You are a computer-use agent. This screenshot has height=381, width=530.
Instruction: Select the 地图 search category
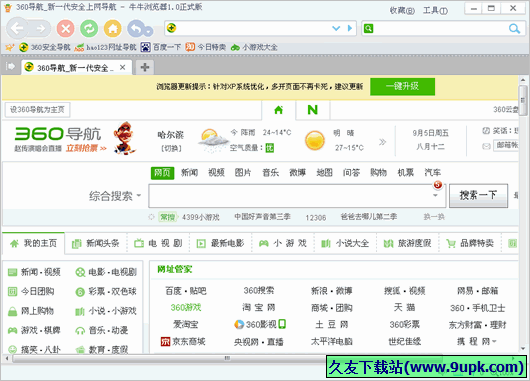324,173
